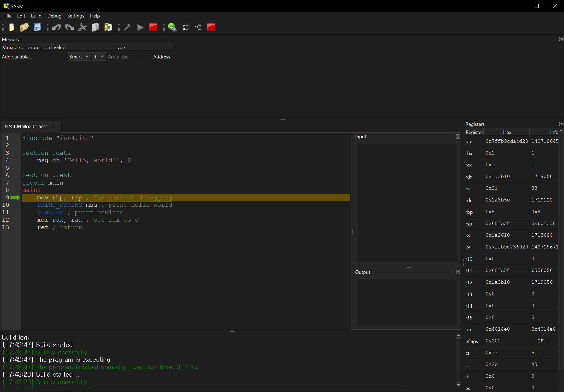Toggle floating of the Registers panel
The height and width of the screenshot is (392, 564).
tap(561, 124)
